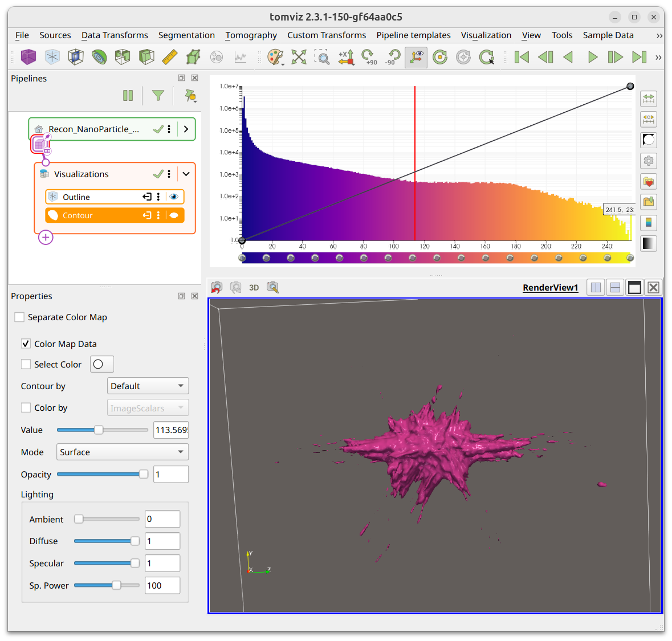Expand hidden menu bar items
This screenshot has width=672, height=641.
point(659,35)
